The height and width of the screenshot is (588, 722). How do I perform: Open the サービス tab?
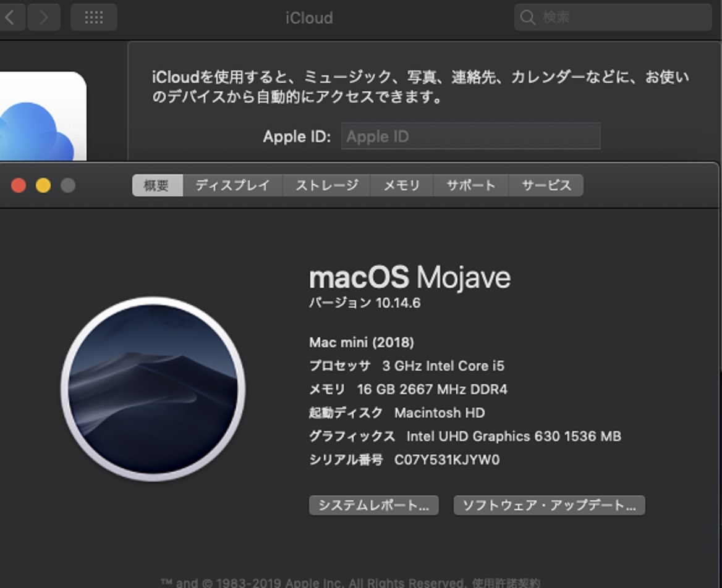[546, 185]
